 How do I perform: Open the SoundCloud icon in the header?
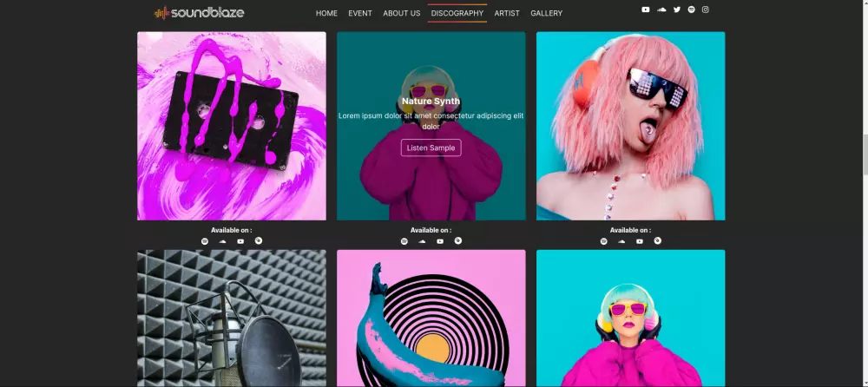661,10
